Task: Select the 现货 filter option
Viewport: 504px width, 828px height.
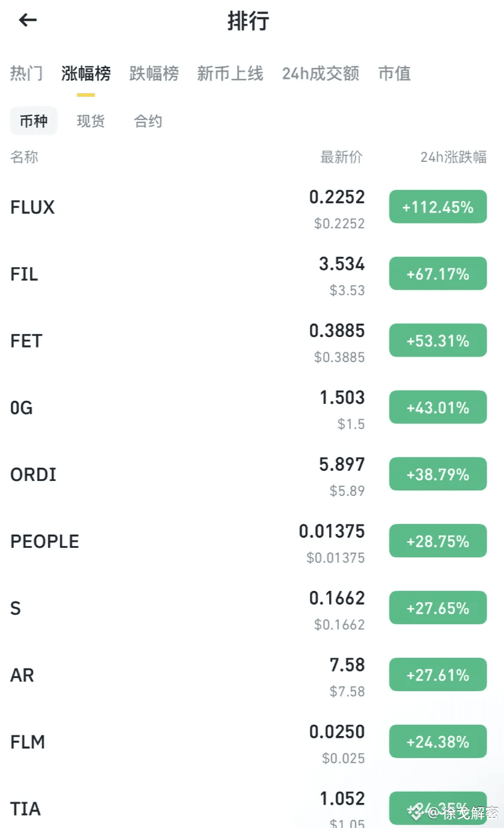Action: click(x=91, y=121)
